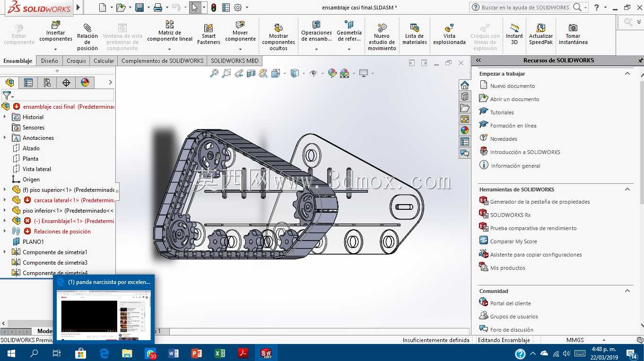
Task: Click the Windows Start button
Action: (11, 353)
